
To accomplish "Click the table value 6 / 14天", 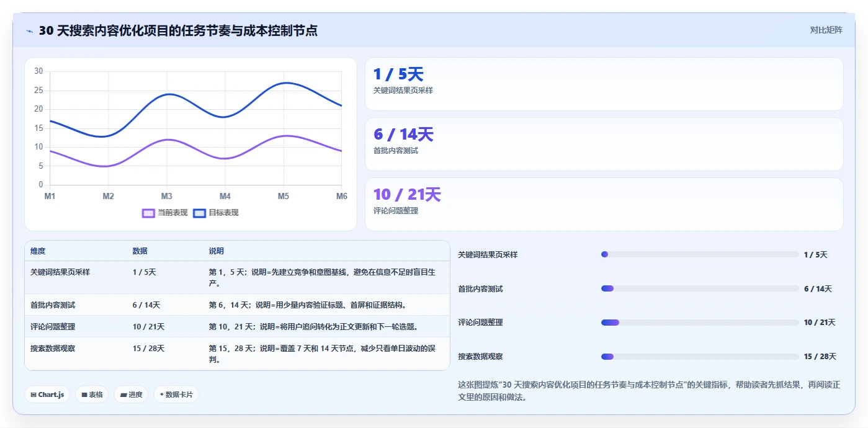I will click(146, 305).
